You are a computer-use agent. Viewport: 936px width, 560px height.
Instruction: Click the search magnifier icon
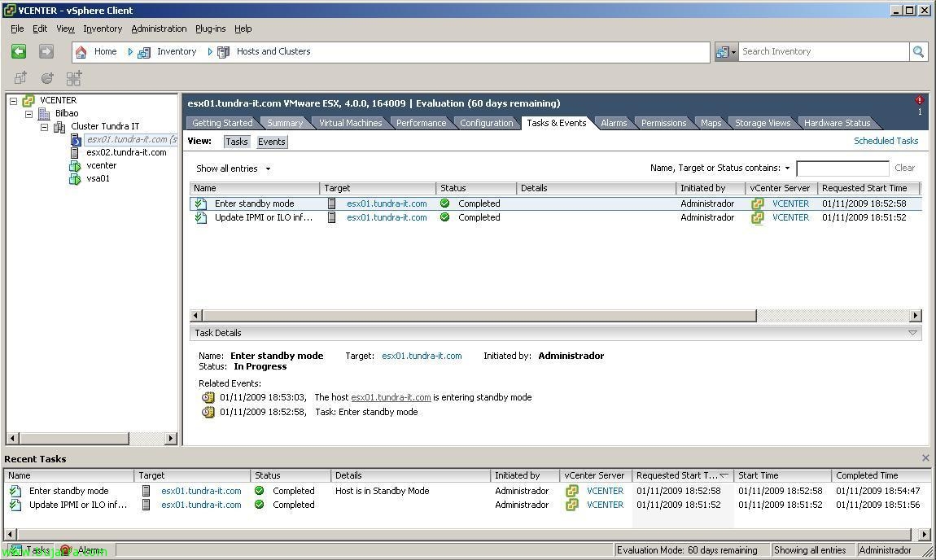tap(918, 52)
